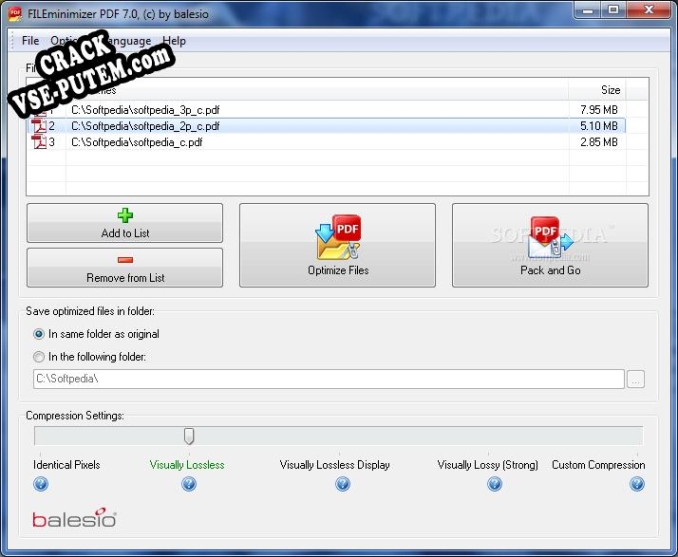
Task: Click the Optimize Files button label
Action: point(338,270)
